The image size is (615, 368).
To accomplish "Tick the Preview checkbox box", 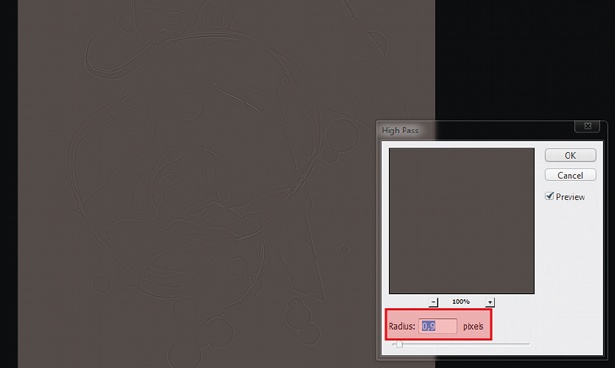I will tap(549, 196).
